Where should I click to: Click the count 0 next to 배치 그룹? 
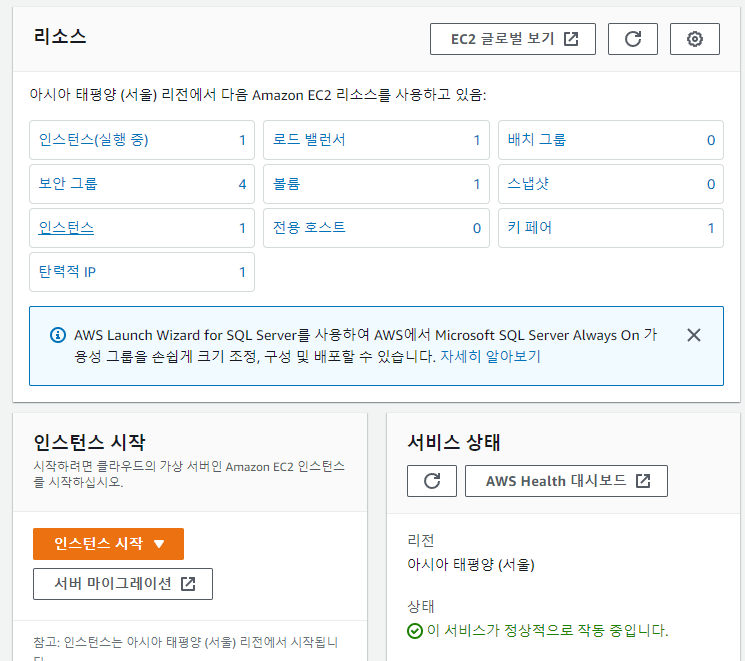point(711,140)
